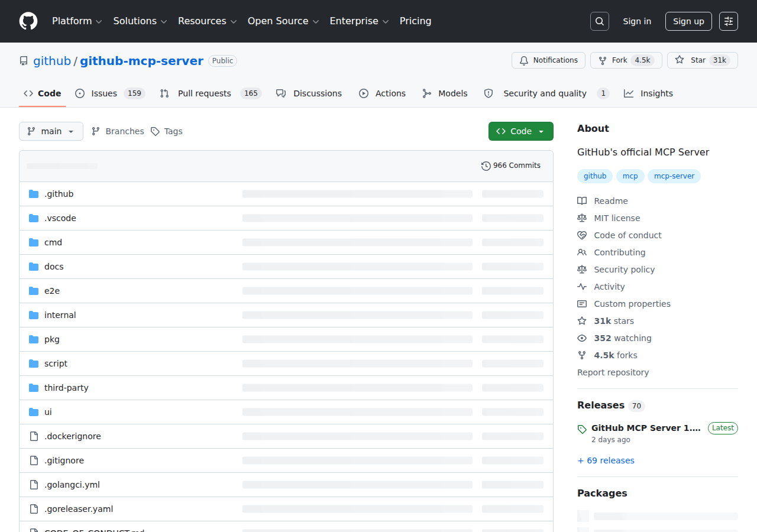Open the 966 Commits history

(x=511, y=166)
